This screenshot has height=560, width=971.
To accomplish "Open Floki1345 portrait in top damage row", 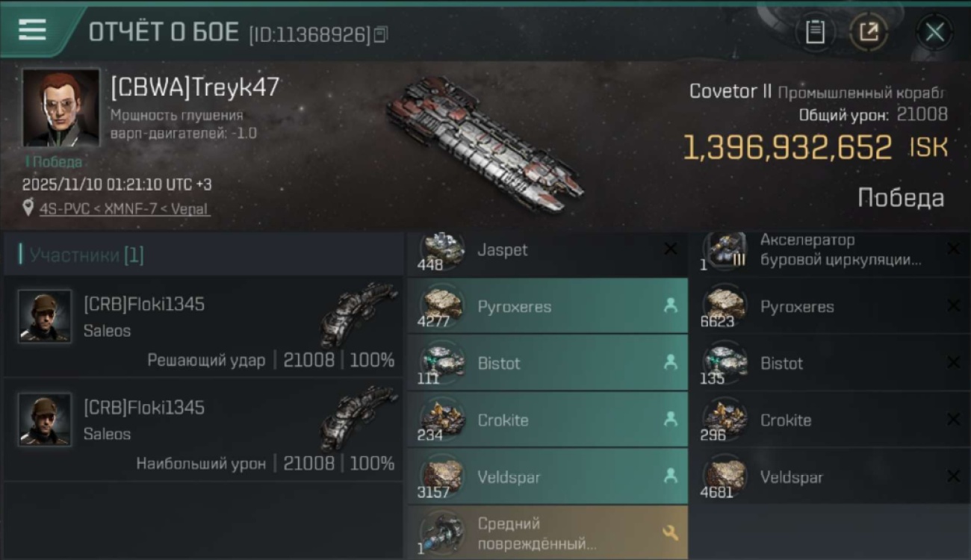I will (45, 420).
